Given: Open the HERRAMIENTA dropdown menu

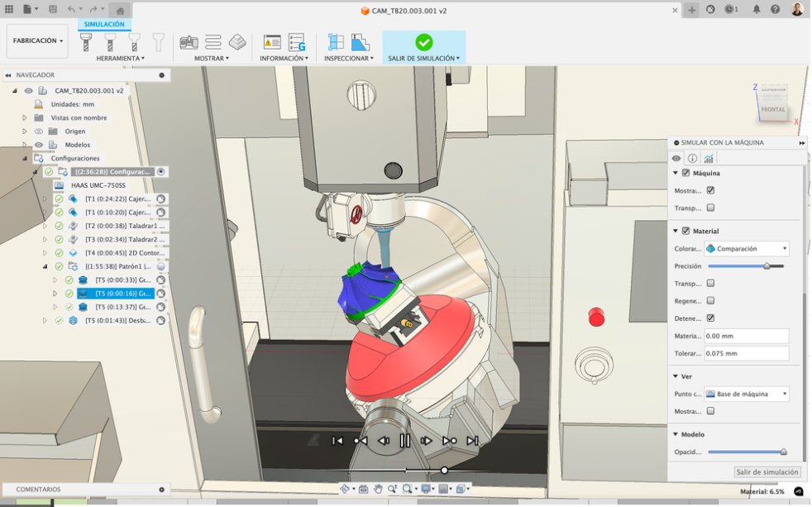Looking at the screenshot, I should click(x=120, y=59).
